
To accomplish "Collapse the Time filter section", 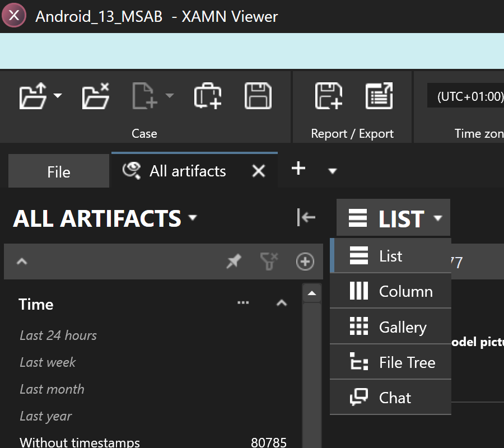I will coord(282,302).
